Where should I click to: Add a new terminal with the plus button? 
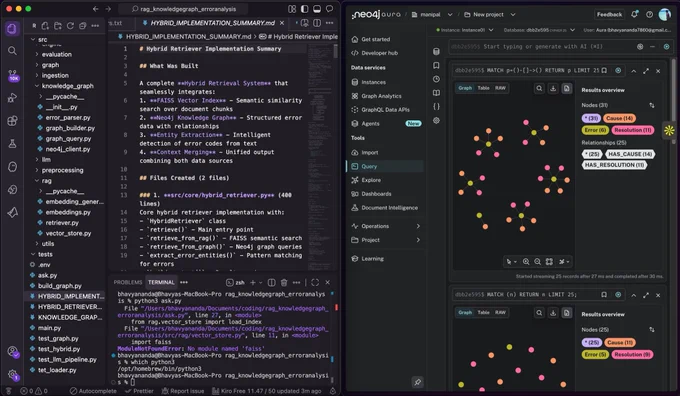pyautogui.click(x=253, y=282)
